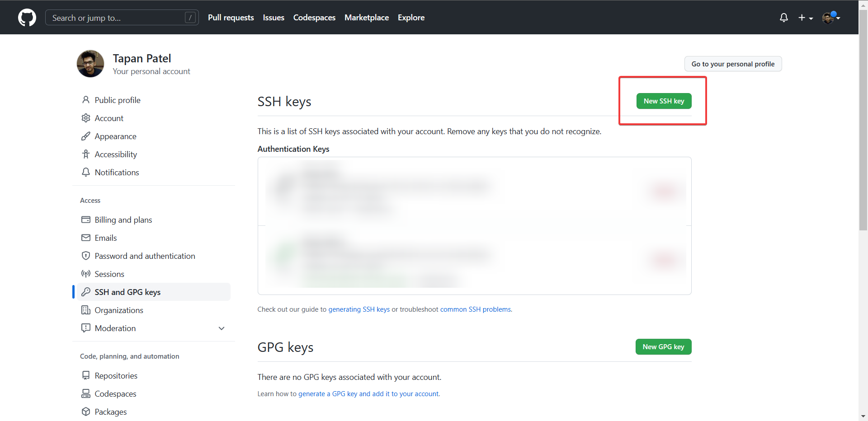
Task: Open Appearance settings
Action: tap(115, 136)
